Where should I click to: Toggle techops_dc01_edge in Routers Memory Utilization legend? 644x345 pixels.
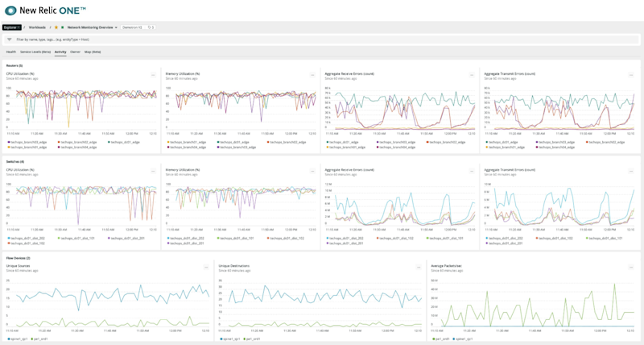coord(233,143)
